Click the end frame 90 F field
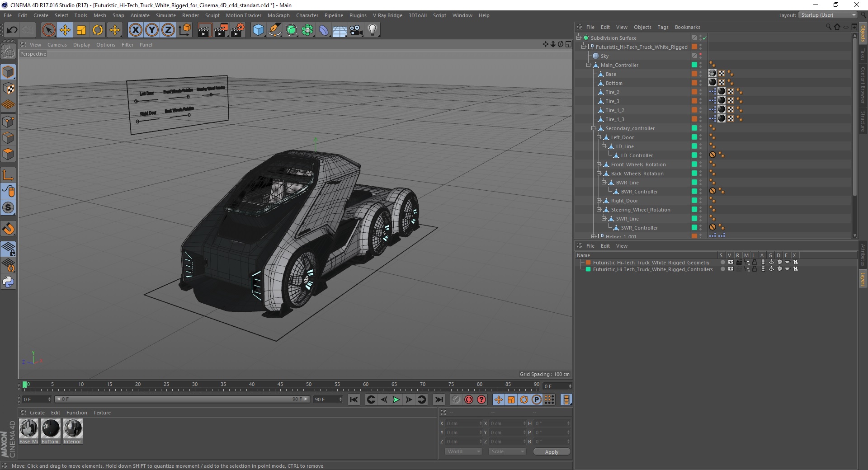 click(329, 399)
